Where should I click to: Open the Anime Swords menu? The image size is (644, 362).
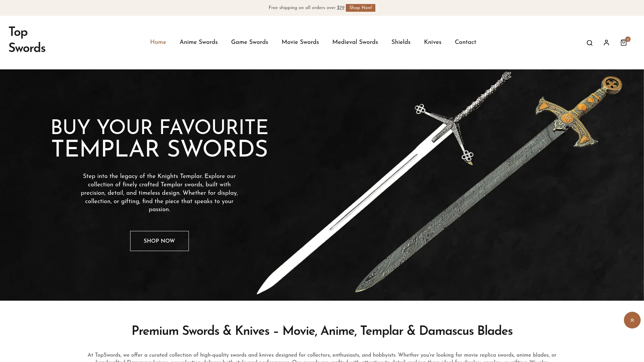[199, 42]
